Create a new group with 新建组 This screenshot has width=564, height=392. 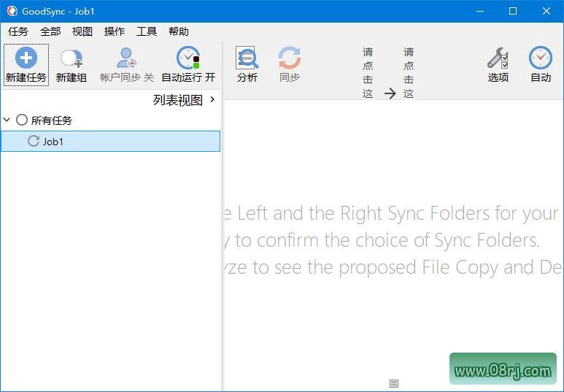72,65
